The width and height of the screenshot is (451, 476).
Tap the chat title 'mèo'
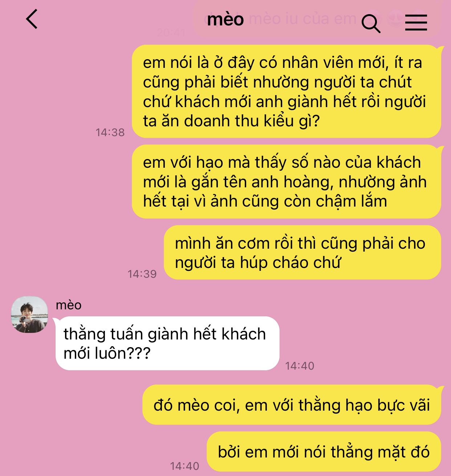coord(225,19)
